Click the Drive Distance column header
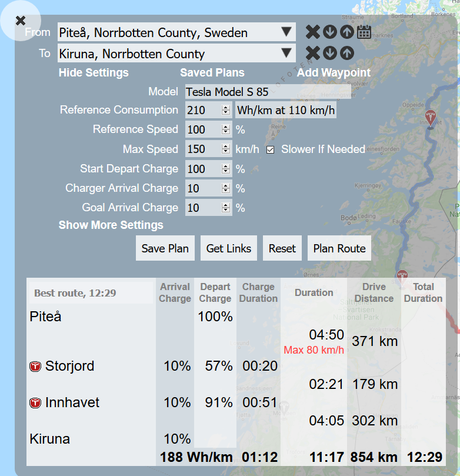The width and height of the screenshot is (460, 476). coord(374,292)
